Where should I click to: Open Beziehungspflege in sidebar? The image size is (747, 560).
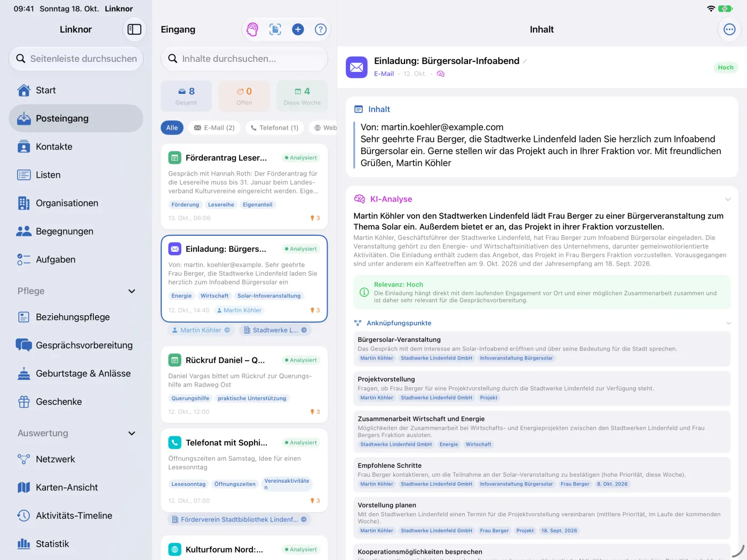coord(76,317)
